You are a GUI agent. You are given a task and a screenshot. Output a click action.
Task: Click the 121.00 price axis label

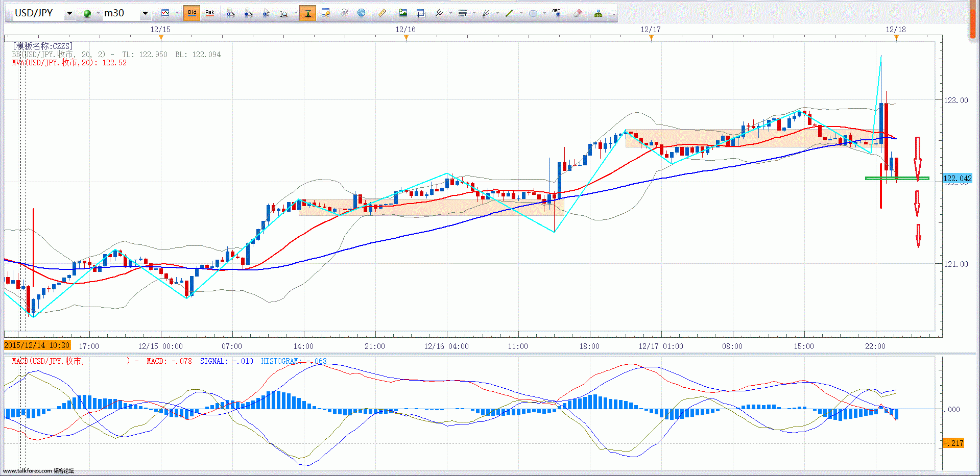(x=955, y=264)
